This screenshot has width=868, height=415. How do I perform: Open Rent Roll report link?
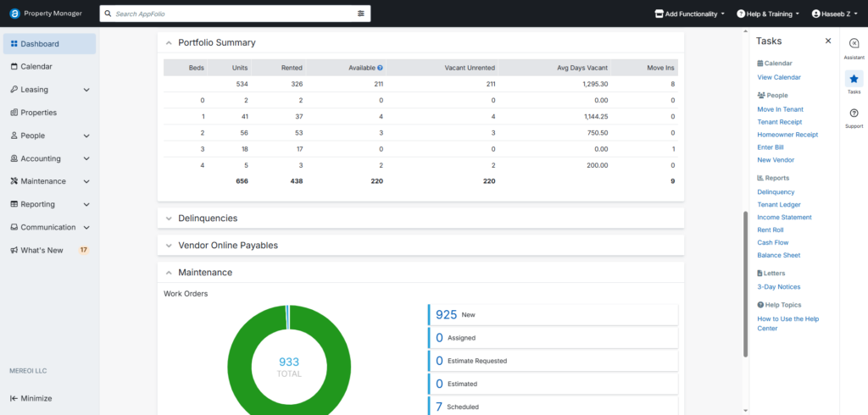pyautogui.click(x=770, y=230)
